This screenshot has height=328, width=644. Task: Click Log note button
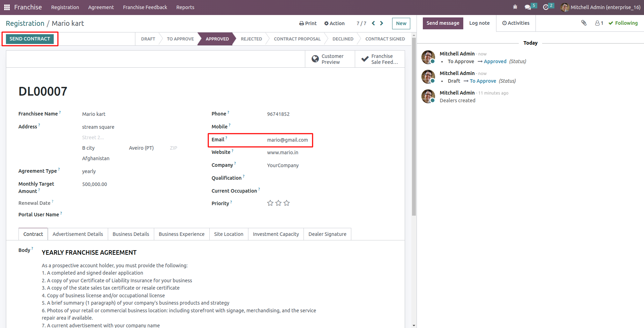[x=479, y=23]
